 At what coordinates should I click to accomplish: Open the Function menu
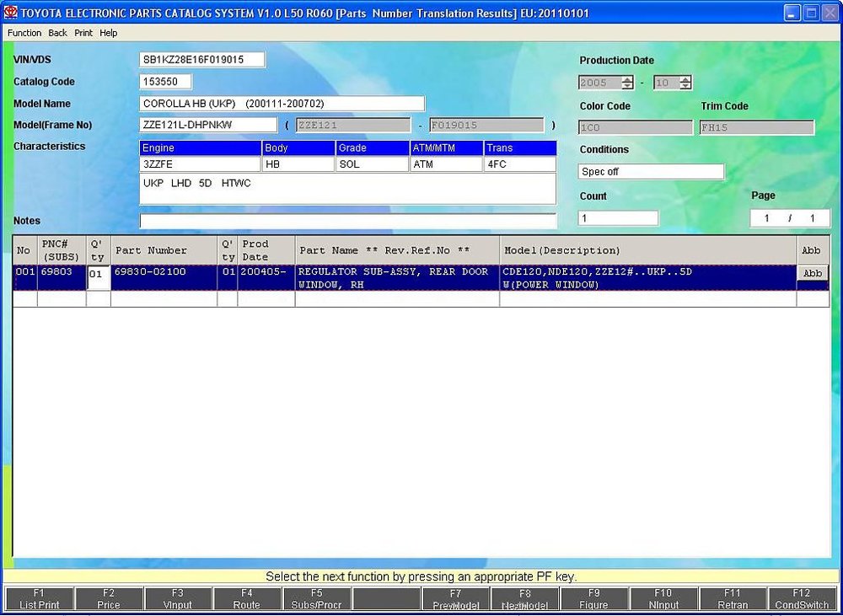[24, 33]
